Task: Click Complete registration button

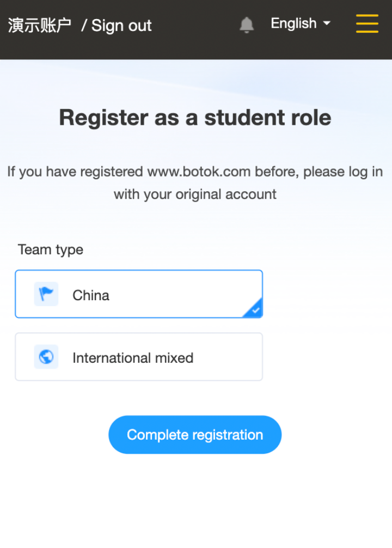Action: (195, 435)
